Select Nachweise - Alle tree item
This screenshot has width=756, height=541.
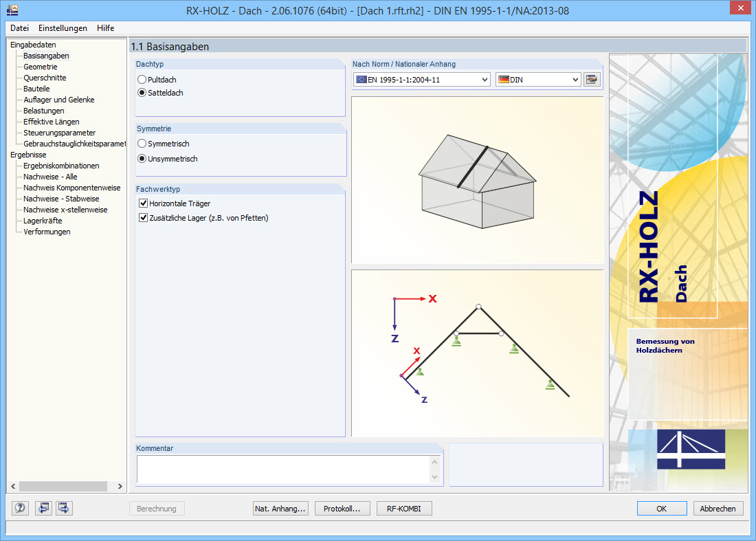tap(50, 177)
